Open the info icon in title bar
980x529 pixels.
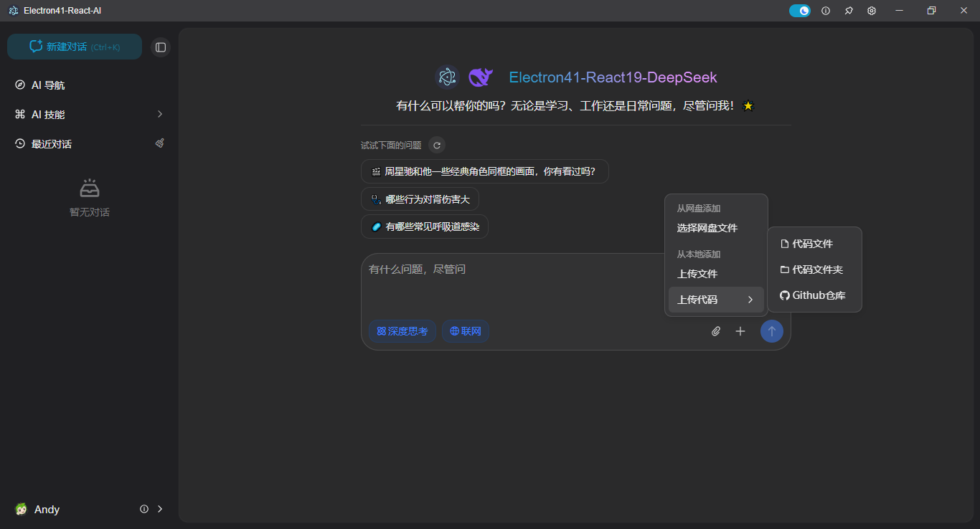click(x=826, y=11)
